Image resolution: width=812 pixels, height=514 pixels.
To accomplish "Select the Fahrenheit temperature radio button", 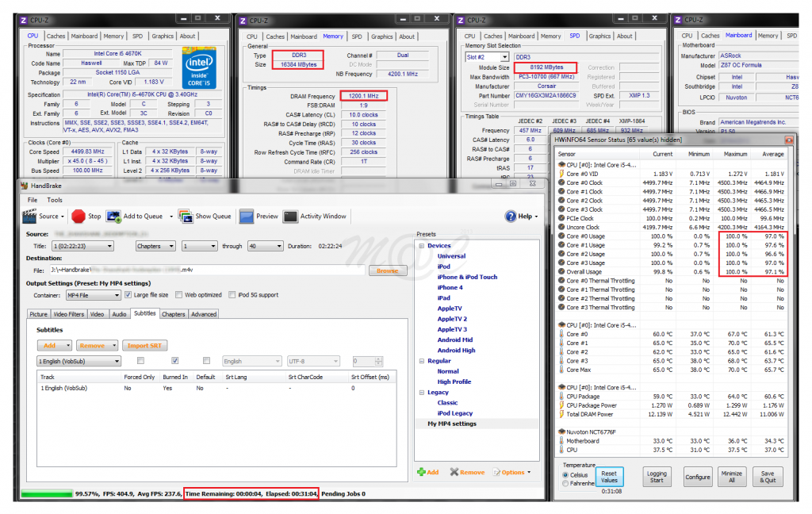I will pyautogui.click(x=565, y=483).
